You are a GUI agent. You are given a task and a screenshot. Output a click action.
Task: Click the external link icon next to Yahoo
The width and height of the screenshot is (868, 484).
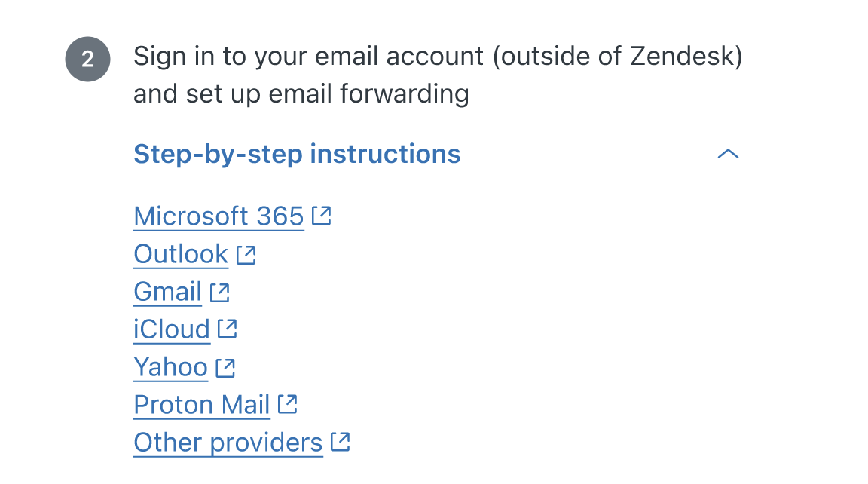225,368
